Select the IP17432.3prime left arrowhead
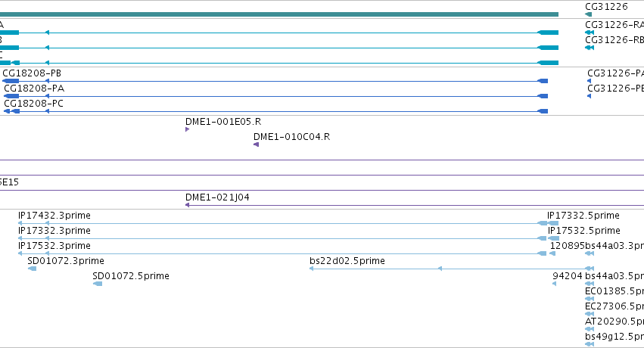Viewport: 644px width, 348px height. point(20,223)
